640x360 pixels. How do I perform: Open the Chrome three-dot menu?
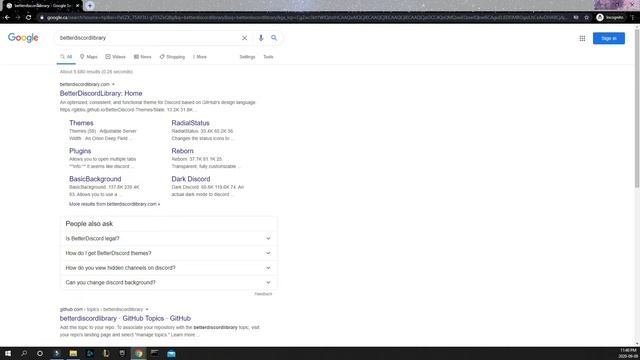pyautogui.click(x=633, y=18)
